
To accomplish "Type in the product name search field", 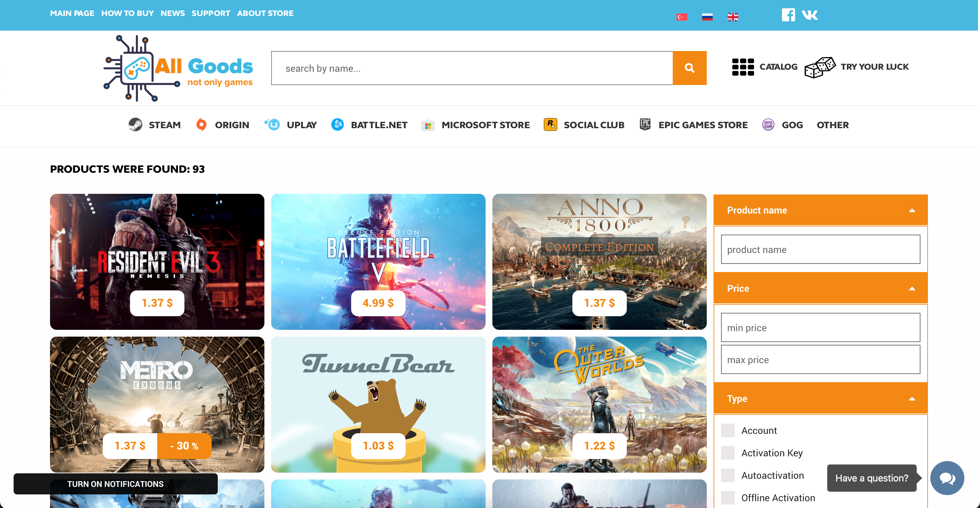I will click(820, 249).
